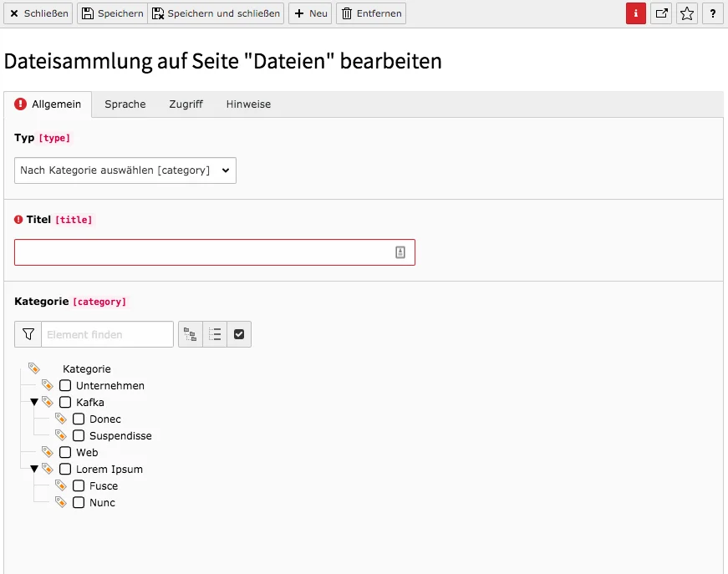The width and height of the screenshot is (728, 574).
Task: Click the red info icon in the top bar
Action: pyautogui.click(x=636, y=13)
